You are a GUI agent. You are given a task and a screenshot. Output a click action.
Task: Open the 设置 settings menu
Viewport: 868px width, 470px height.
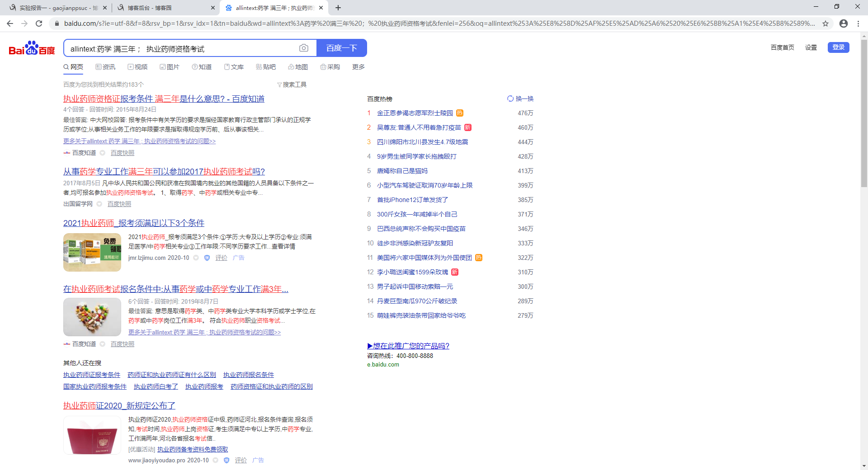[811, 47]
